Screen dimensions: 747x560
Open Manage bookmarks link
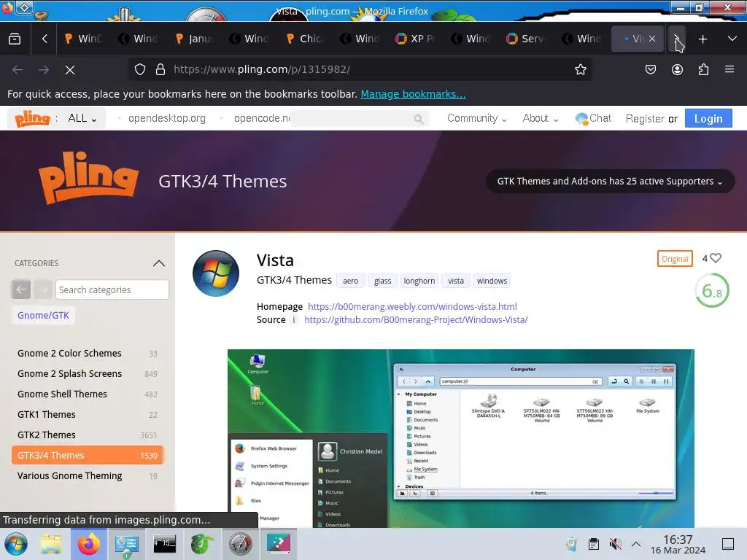click(x=413, y=94)
